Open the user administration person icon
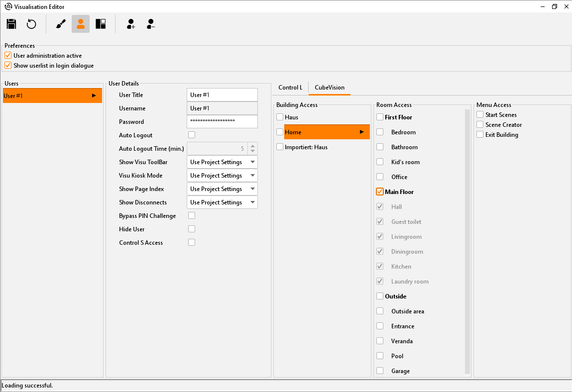Viewport: 572px width, 392px height. click(81, 24)
